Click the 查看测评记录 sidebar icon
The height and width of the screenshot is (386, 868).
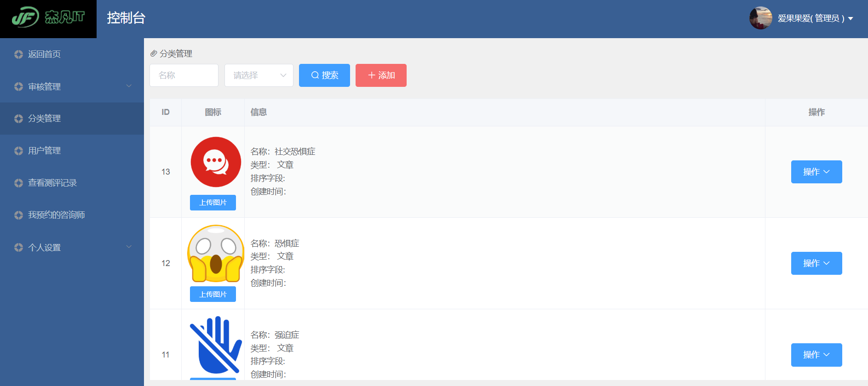click(x=18, y=183)
